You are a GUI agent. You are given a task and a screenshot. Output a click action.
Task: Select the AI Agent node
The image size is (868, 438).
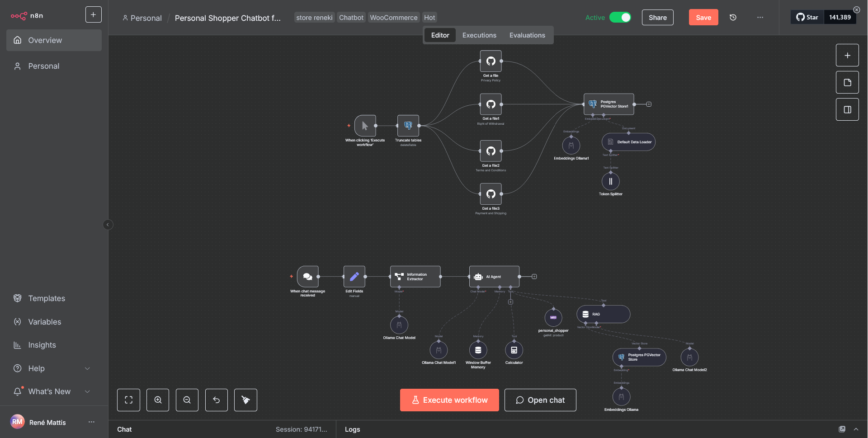click(494, 277)
